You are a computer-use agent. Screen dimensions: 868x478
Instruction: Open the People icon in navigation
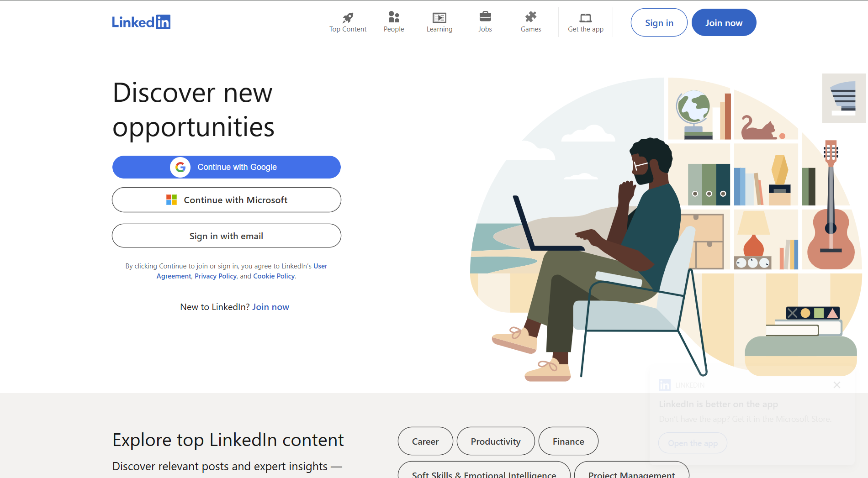point(394,17)
